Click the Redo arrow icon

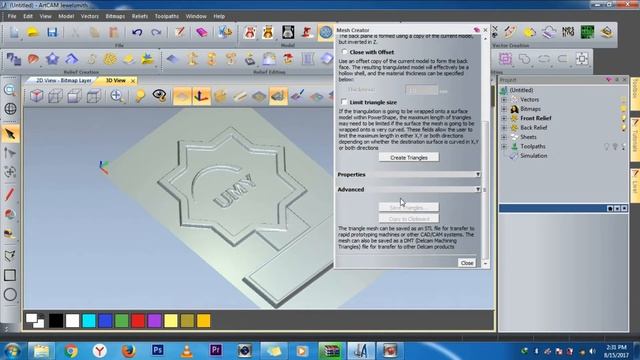tap(156, 32)
